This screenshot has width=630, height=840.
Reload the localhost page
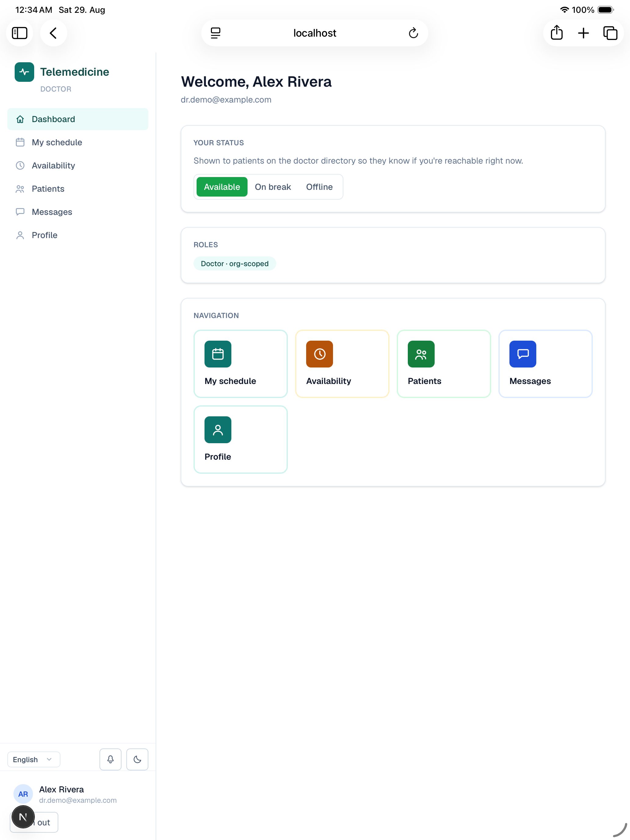click(x=413, y=33)
